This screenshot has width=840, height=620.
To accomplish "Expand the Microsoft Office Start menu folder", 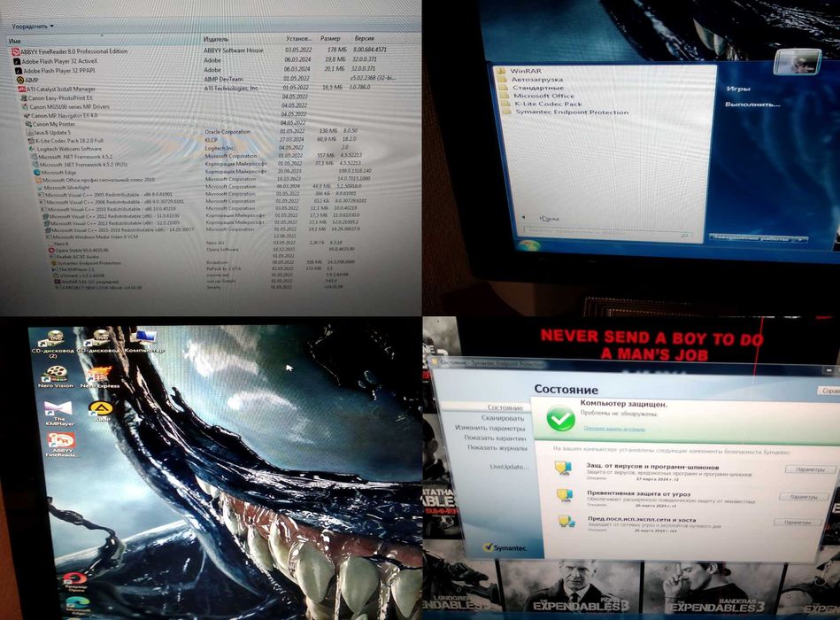I will (x=538, y=96).
